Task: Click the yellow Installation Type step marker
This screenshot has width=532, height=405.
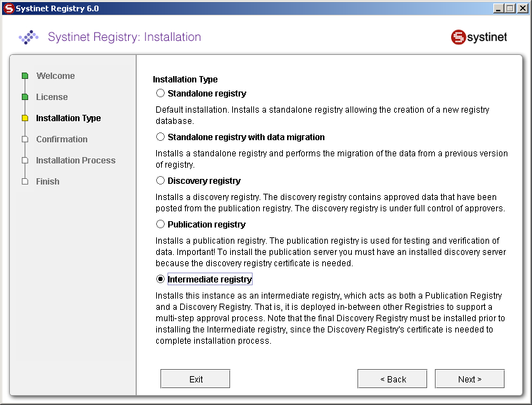Action: 25,118
